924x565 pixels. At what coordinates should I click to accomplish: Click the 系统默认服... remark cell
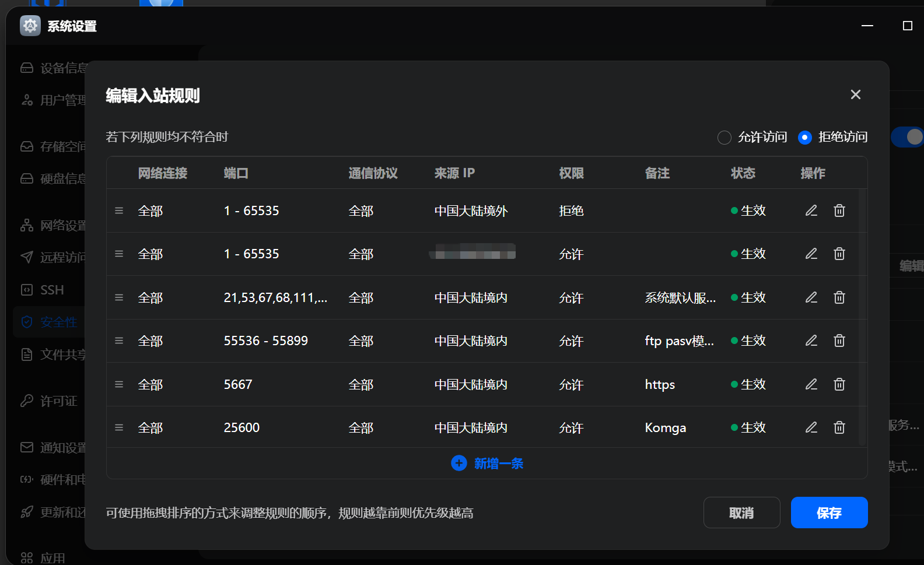(x=680, y=298)
